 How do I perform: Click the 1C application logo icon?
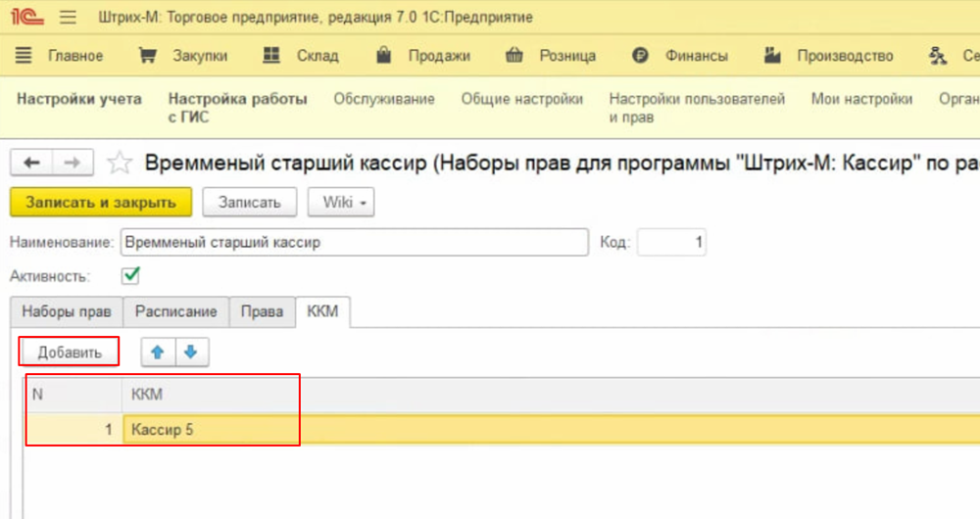(25, 18)
